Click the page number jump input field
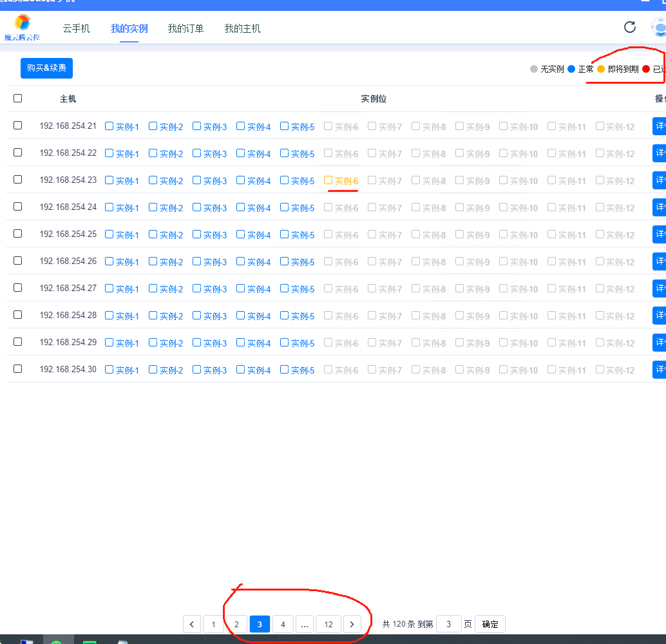 tap(448, 624)
